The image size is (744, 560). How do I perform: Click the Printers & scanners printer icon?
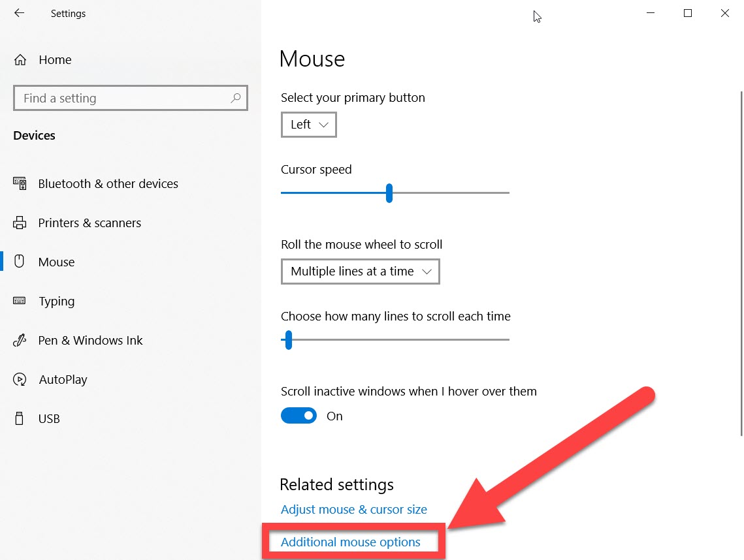pyautogui.click(x=20, y=223)
